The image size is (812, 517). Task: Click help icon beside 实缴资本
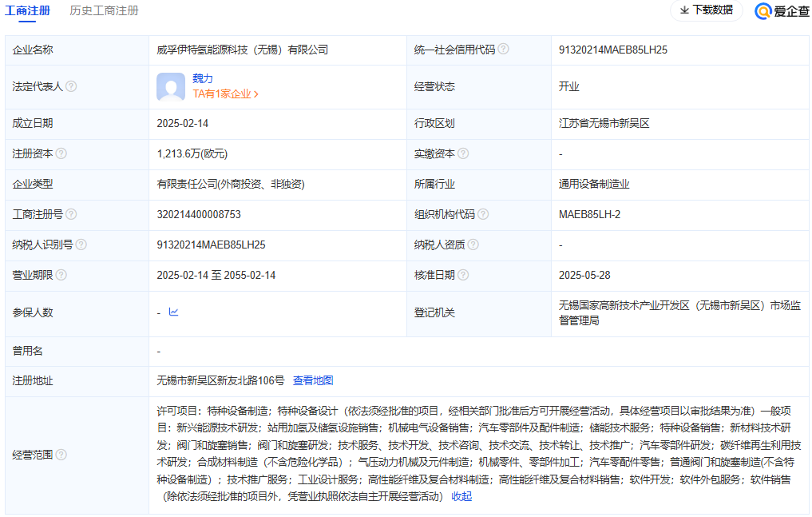(x=463, y=153)
